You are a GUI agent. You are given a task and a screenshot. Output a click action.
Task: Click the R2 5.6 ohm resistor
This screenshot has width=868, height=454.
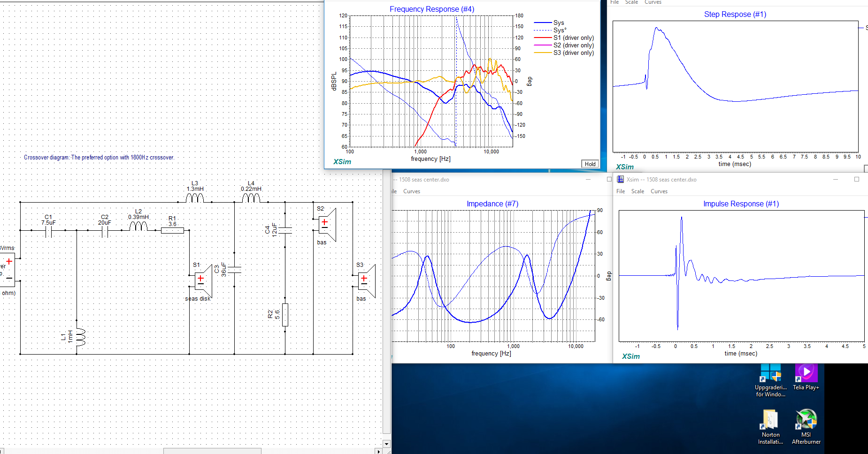coord(285,315)
